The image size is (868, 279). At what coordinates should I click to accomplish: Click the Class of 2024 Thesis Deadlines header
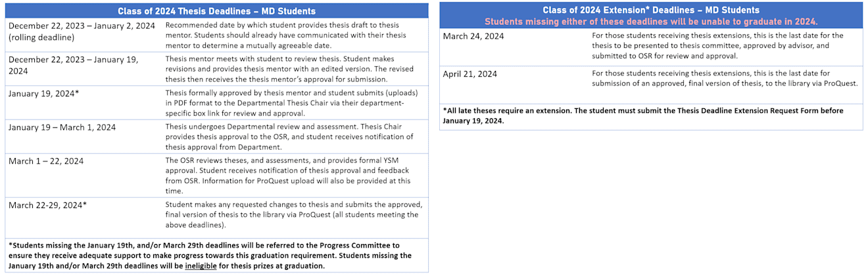pyautogui.click(x=216, y=11)
